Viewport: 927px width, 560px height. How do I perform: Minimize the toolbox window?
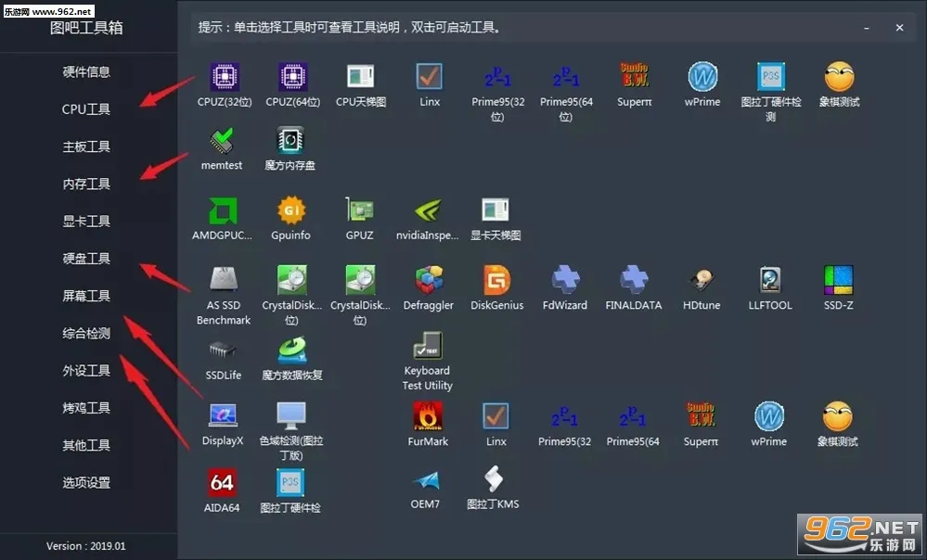868,28
